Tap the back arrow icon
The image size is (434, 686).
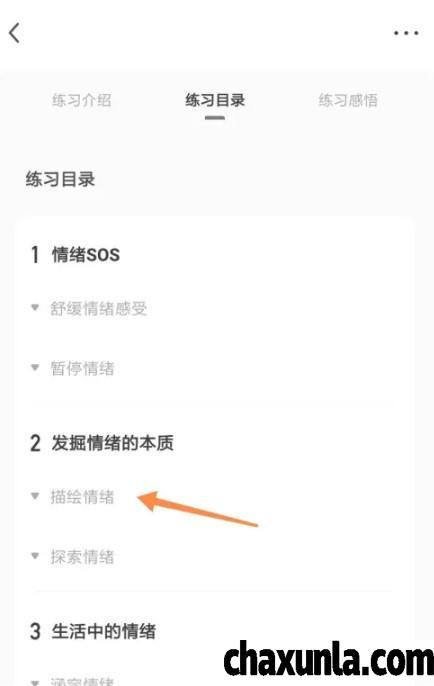pos(14,33)
